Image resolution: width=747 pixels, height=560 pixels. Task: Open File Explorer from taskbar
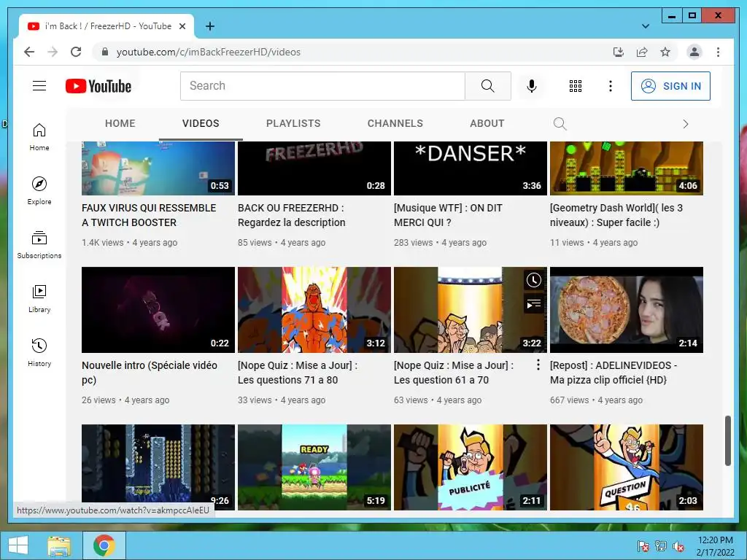pos(59,545)
